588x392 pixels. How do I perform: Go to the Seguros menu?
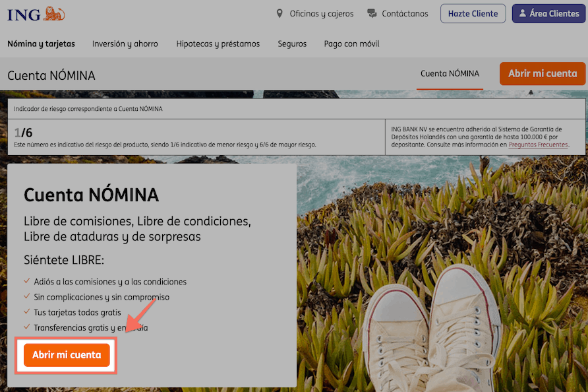[x=292, y=44]
